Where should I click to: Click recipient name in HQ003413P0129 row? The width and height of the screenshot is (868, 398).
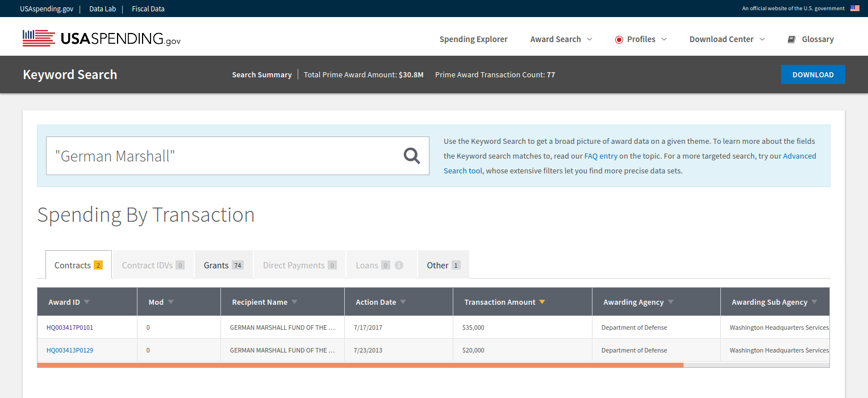[282, 350]
